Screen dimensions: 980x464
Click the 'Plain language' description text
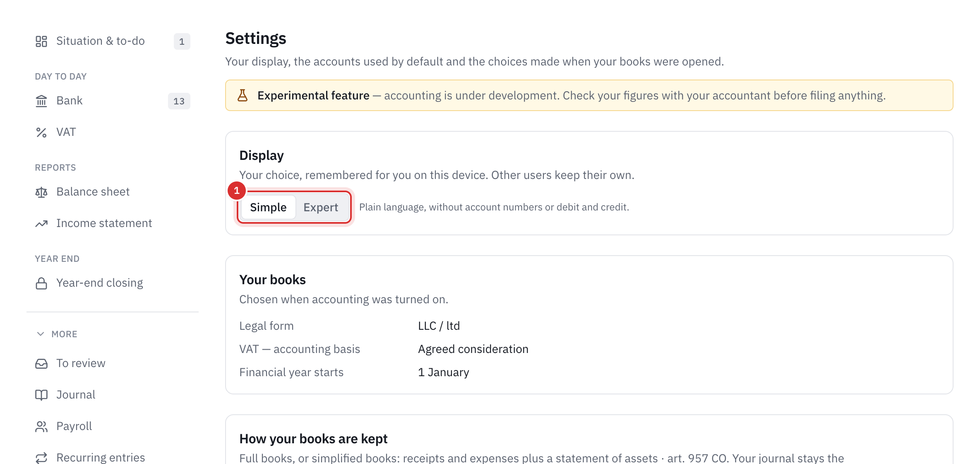pyautogui.click(x=494, y=207)
